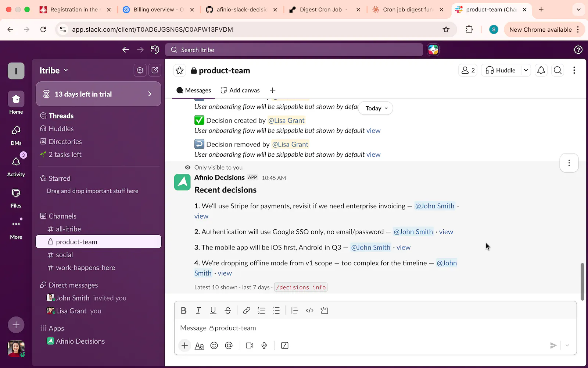This screenshot has width=588, height=368.
Task: Open message more actions button
Action: (569, 163)
